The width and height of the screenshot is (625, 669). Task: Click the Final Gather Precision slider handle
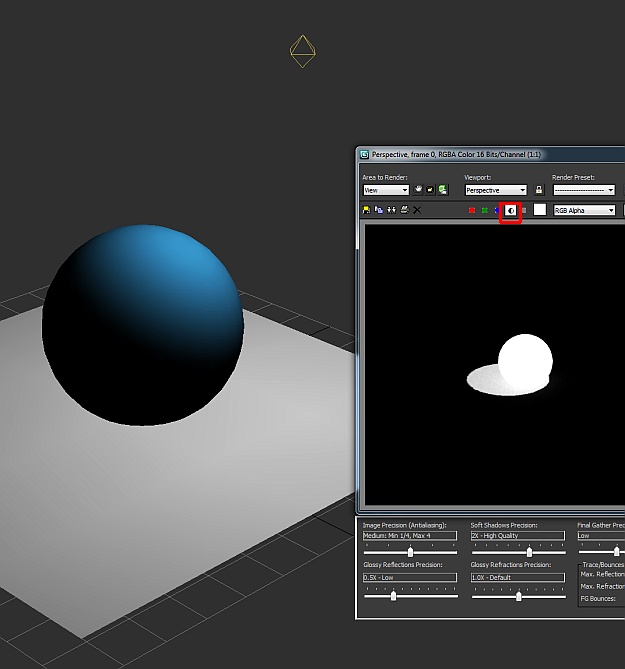click(x=616, y=552)
